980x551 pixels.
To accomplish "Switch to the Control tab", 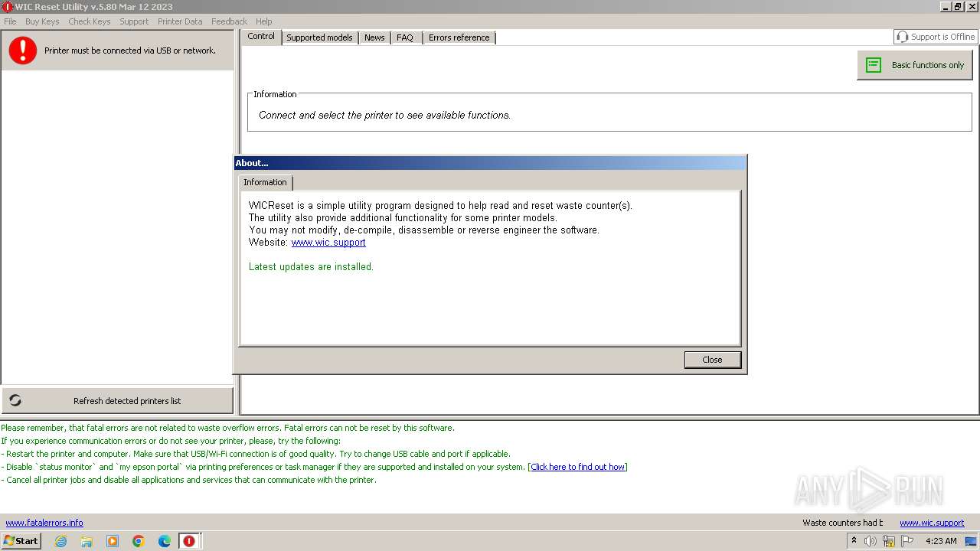I will (x=261, y=37).
